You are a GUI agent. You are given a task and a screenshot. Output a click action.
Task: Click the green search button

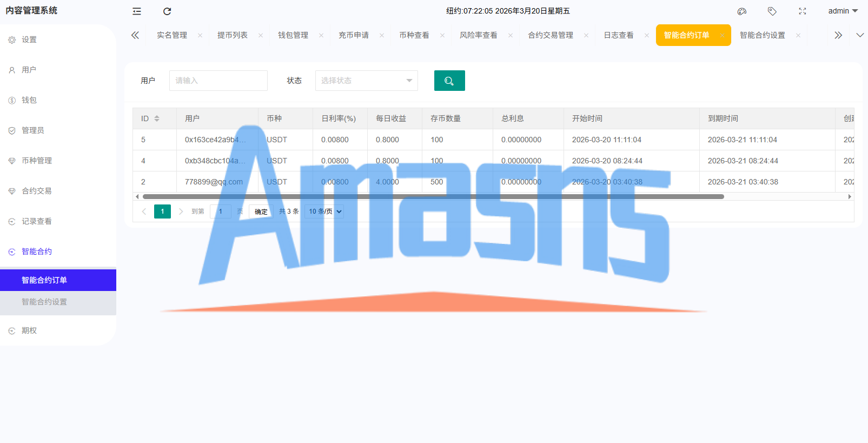[449, 81]
